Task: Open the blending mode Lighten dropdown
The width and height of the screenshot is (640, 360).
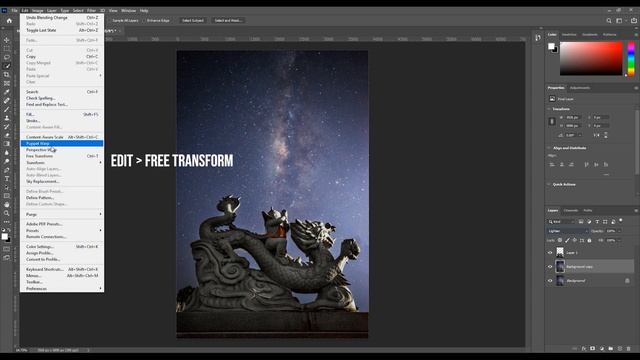Action: [568, 231]
